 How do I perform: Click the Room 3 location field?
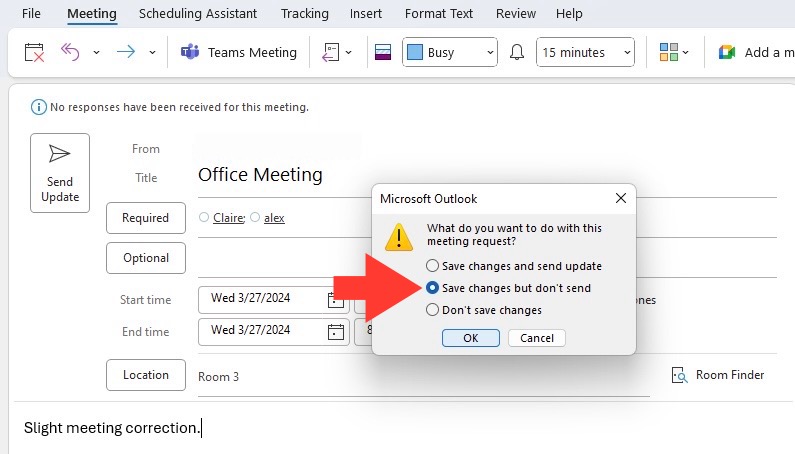(x=423, y=376)
